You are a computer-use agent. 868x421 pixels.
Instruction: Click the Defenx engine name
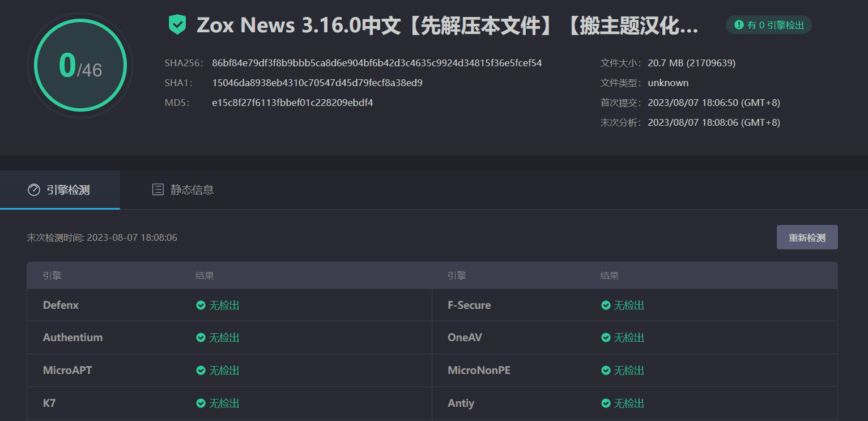pos(61,305)
